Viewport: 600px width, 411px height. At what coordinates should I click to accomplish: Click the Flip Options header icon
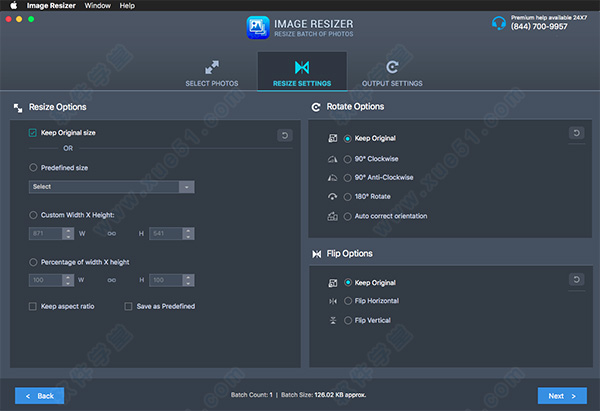[317, 254]
